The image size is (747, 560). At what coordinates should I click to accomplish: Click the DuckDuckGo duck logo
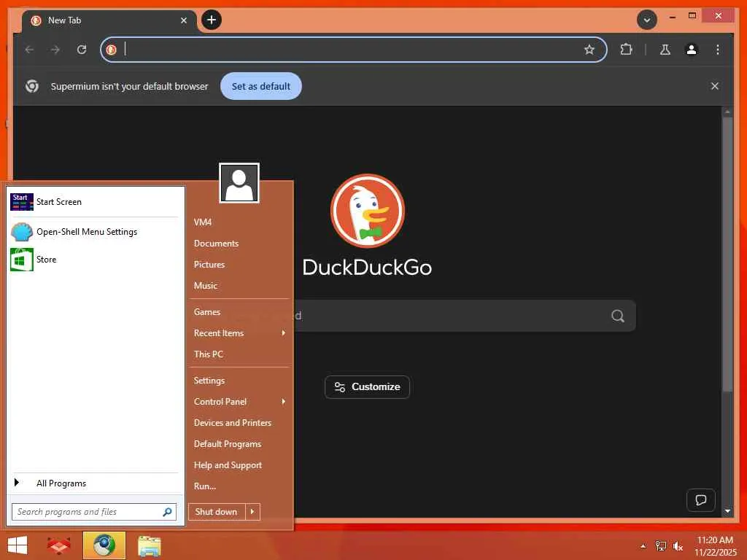tap(368, 211)
